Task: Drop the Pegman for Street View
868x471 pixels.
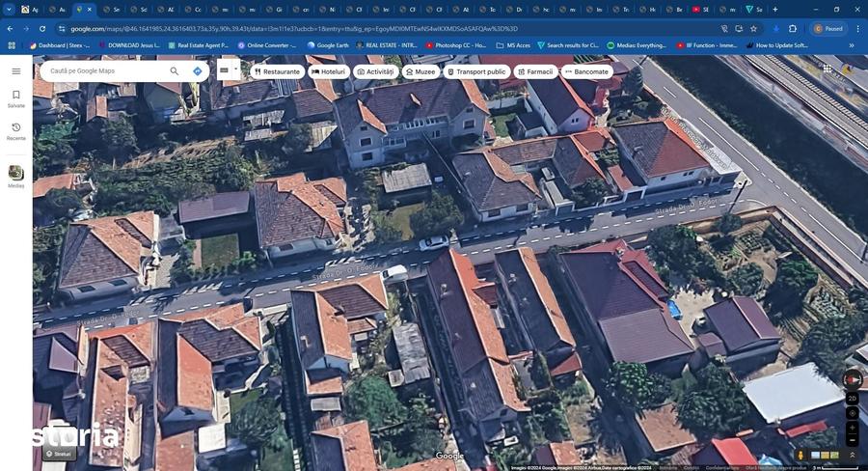Action: pos(800,455)
